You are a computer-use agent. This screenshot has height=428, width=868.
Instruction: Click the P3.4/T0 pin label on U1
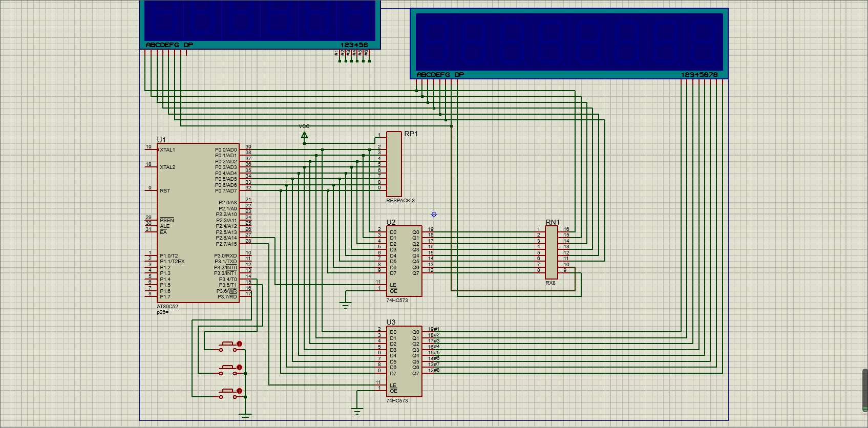pos(228,280)
